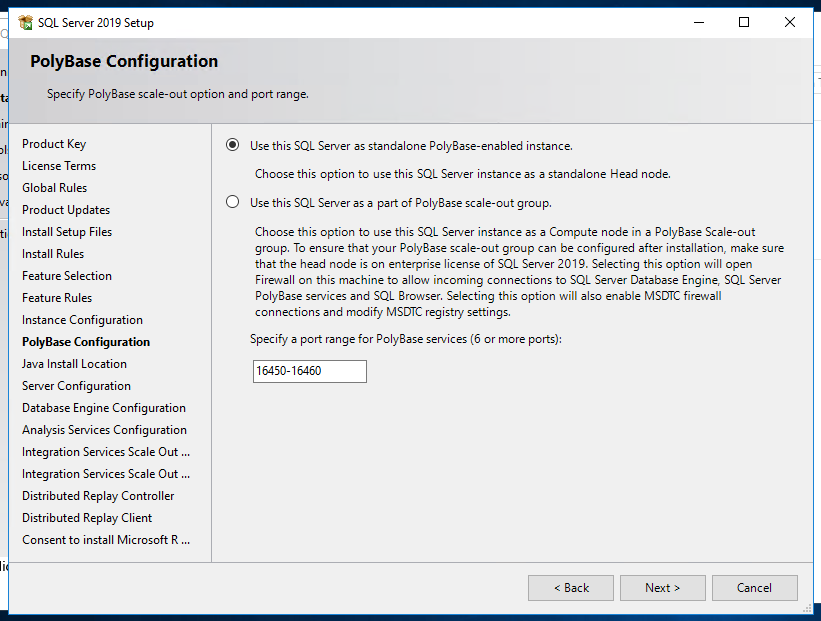Screen dimensions: 821x621
Task: Click the Back button
Action: 571,588
